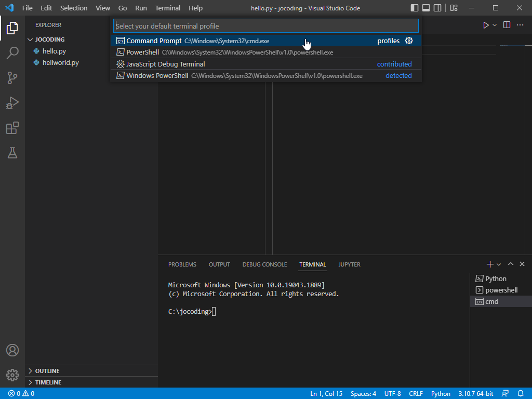The height and width of the screenshot is (399, 532).
Task: Maximize the terminal panel size
Action: click(510, 264)
